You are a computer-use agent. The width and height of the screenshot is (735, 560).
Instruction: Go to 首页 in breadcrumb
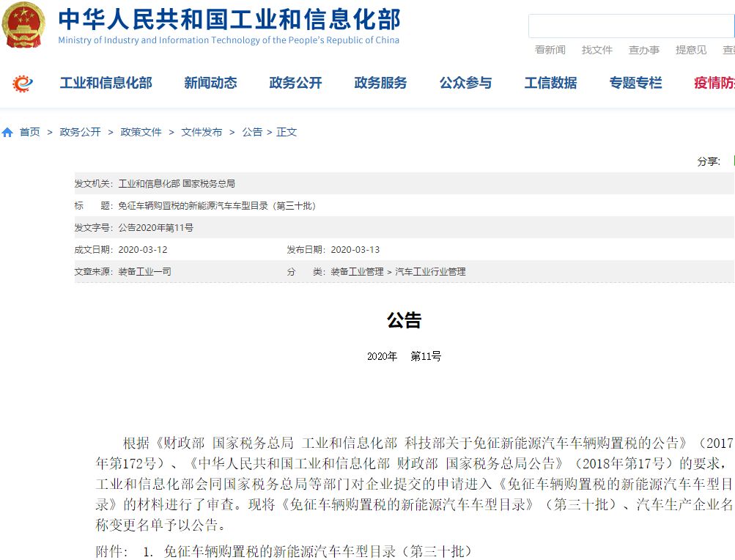[x=29, y=132]
